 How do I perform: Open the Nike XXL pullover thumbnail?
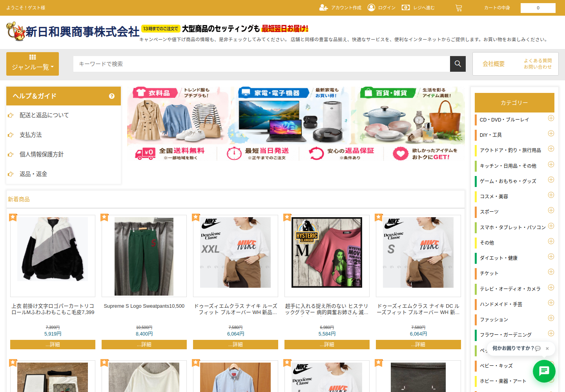(x=235, y=252)
